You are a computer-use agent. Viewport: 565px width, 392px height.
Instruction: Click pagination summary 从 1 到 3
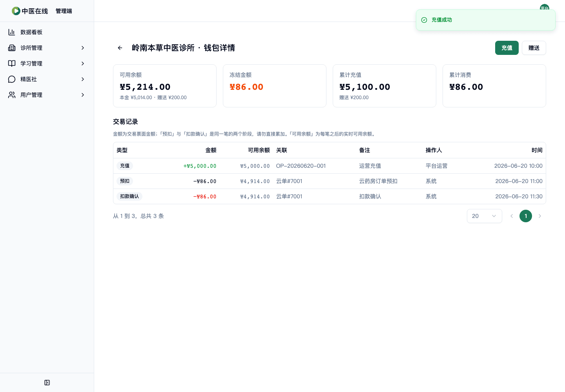click(x=139, y=216)
